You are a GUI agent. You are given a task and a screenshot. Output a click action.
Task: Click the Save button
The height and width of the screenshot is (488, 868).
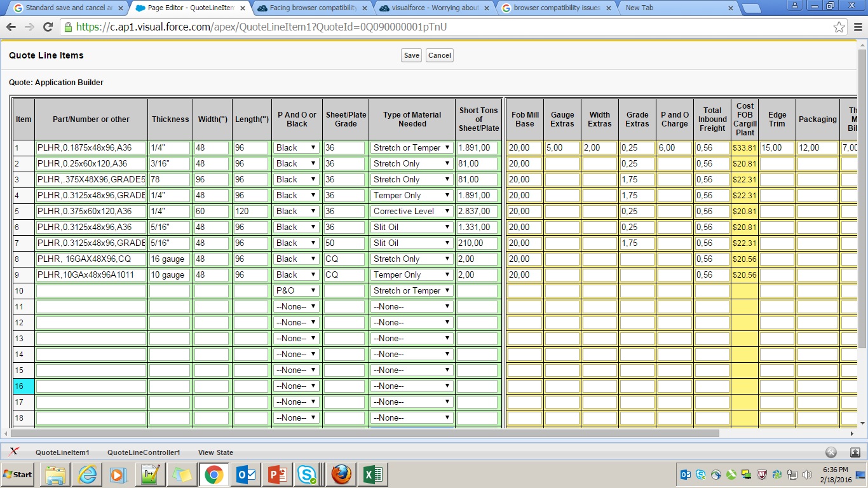(411, 55)
